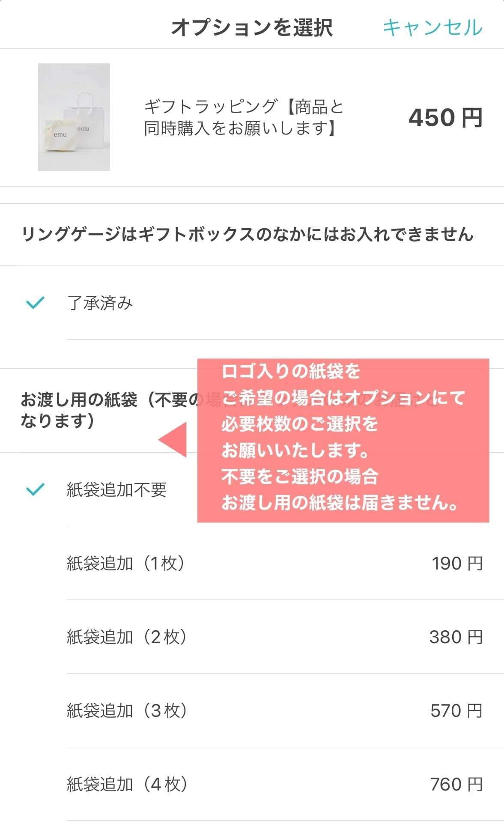The image size is (504, 835).
Task: Click the pink ロゴ入りの紙袋 notice box
Action: tap(343, 441)
